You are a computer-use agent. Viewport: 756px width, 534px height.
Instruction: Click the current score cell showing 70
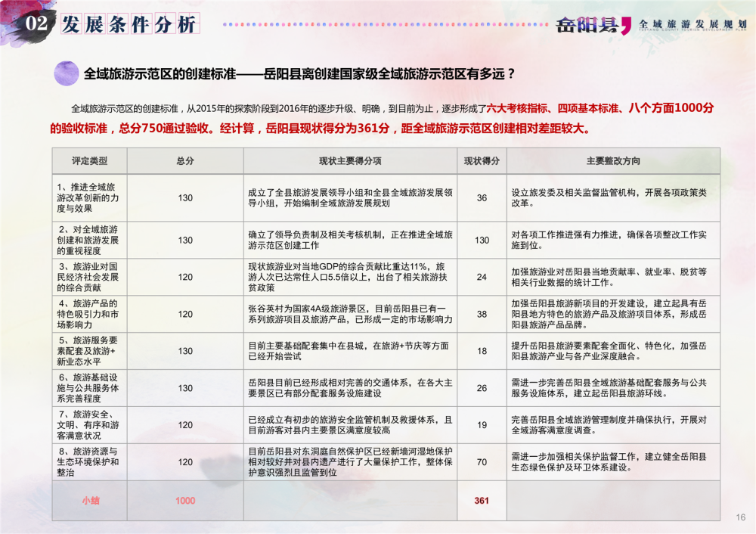click(482, 461)
